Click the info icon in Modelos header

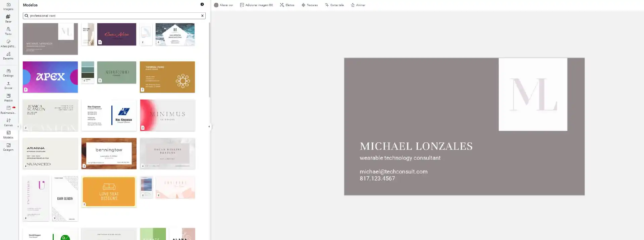click(x=202, y=4)
